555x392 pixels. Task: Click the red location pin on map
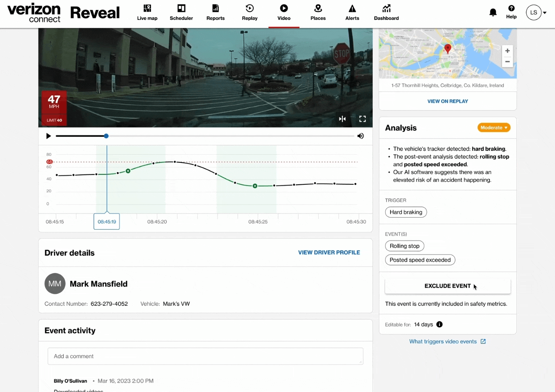click(x=448, y=49)
